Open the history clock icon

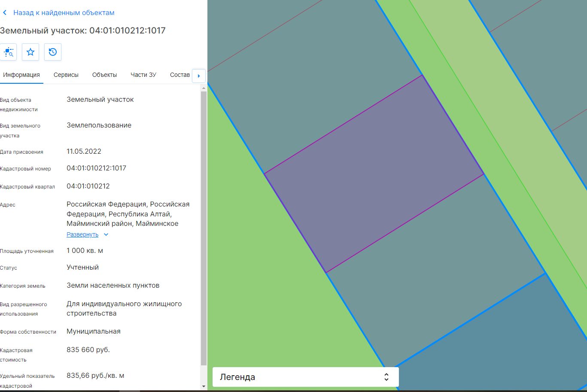(x=53, y=52)
